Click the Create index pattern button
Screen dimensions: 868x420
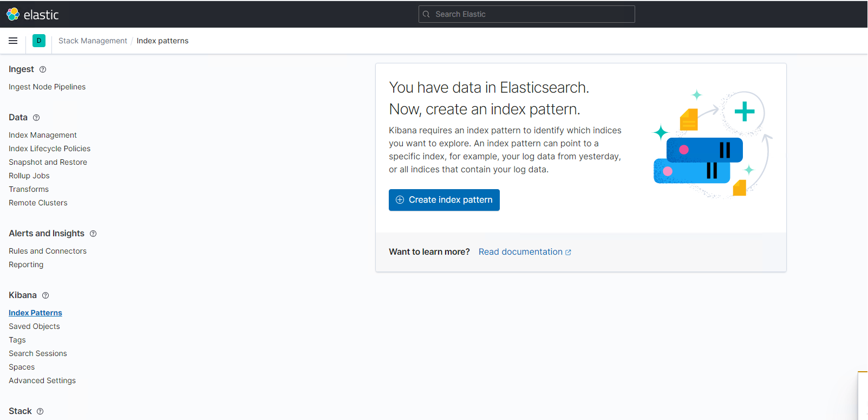click(x=444, y=200)
